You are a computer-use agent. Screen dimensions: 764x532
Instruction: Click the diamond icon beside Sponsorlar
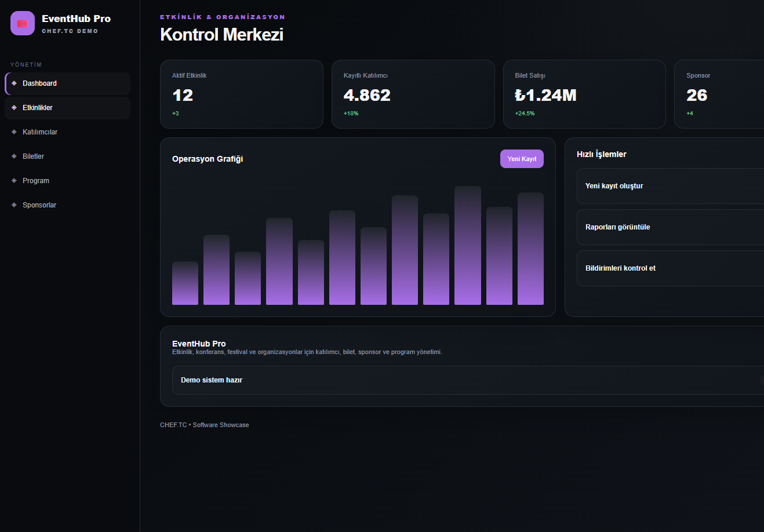click(14, 205)
